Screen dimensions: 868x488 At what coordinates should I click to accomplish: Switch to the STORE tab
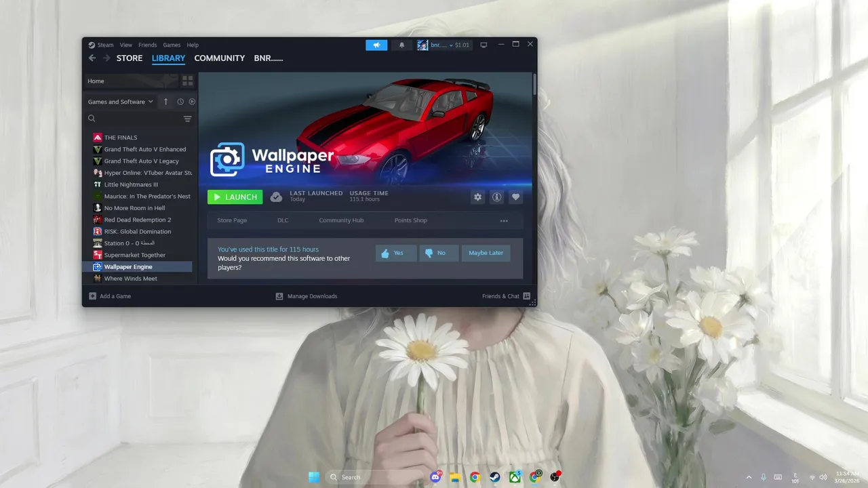130,58
